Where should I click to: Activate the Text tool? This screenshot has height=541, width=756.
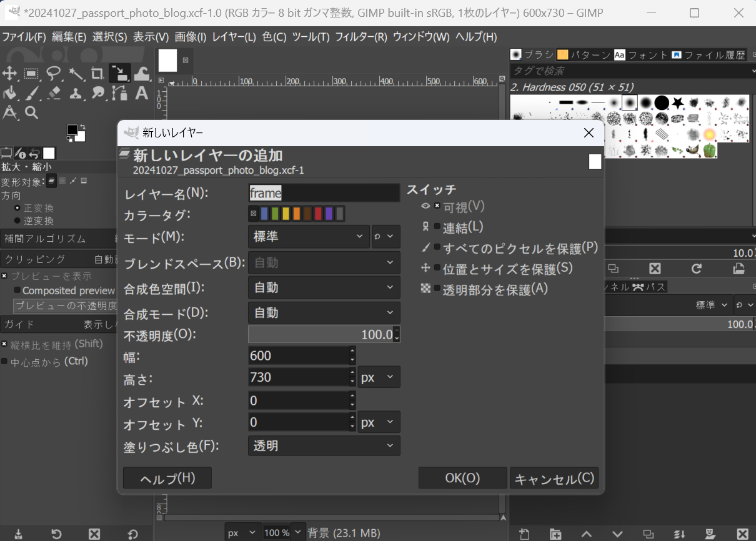tap(141, 93)
